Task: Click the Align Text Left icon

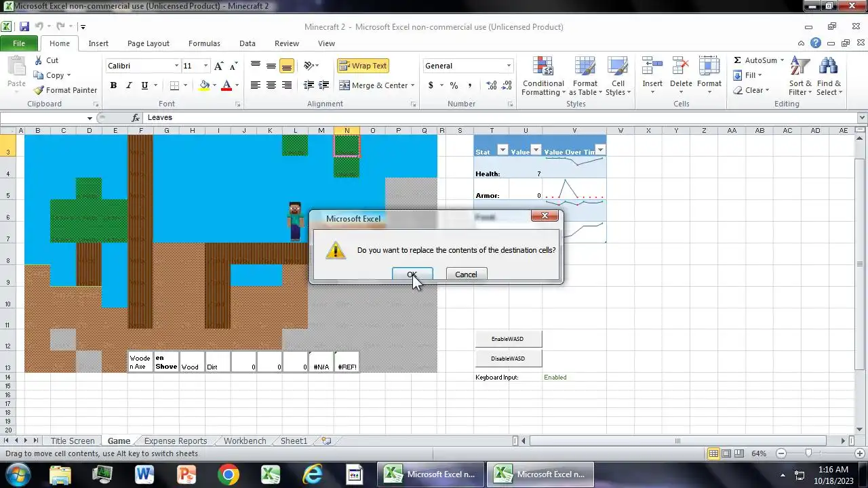Action: [256, 85]
